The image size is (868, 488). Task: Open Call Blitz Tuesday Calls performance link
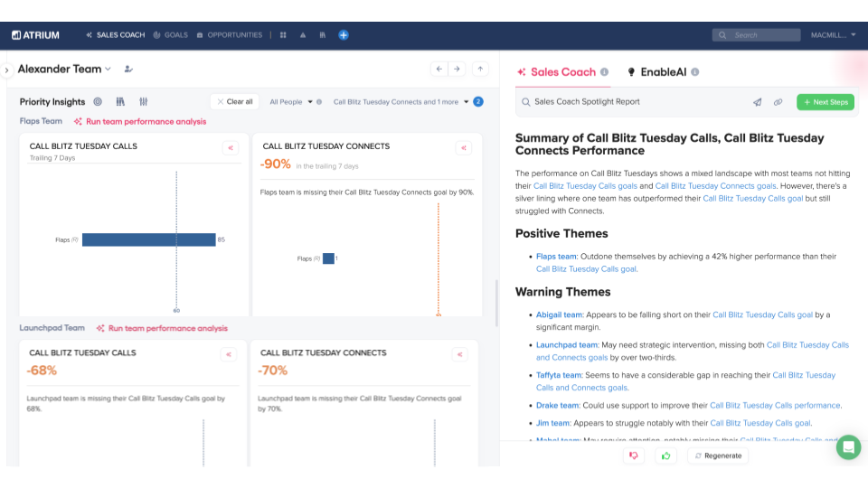point(776,406)
